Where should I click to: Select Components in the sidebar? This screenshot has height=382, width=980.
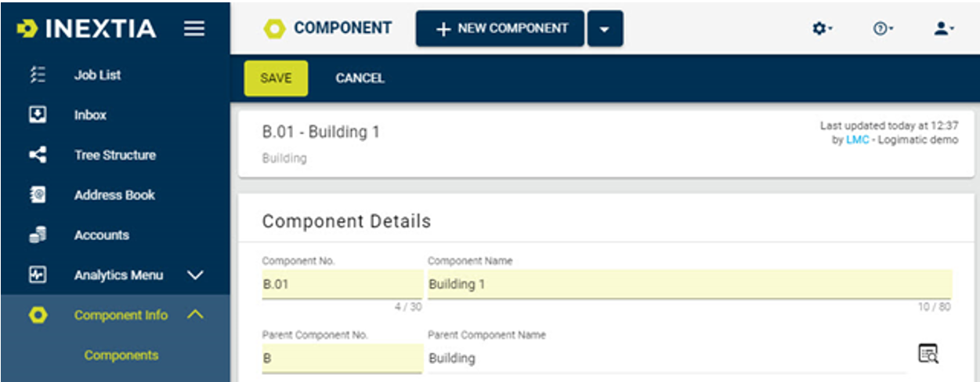(x=121, y=355)
